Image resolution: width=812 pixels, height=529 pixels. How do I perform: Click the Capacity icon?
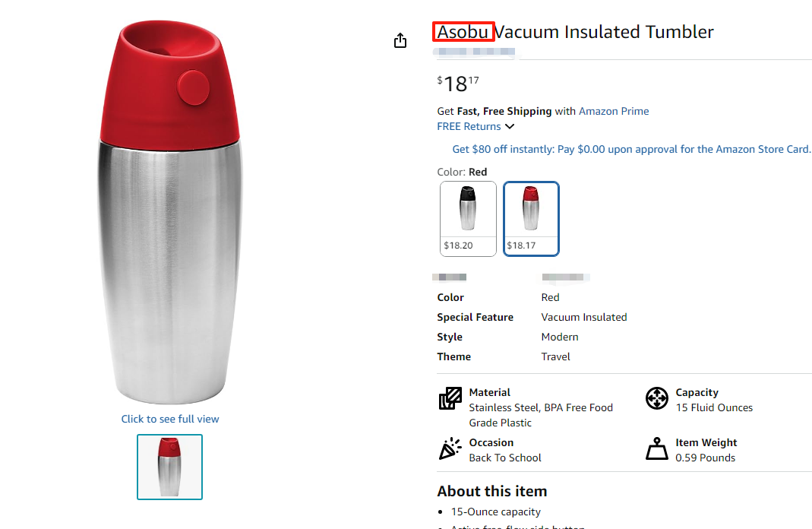point(656,398)
